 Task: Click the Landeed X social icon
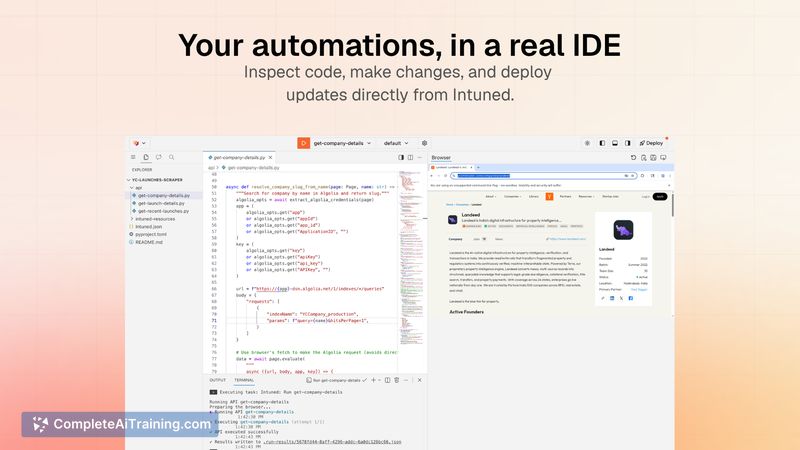tap(621, 298)
